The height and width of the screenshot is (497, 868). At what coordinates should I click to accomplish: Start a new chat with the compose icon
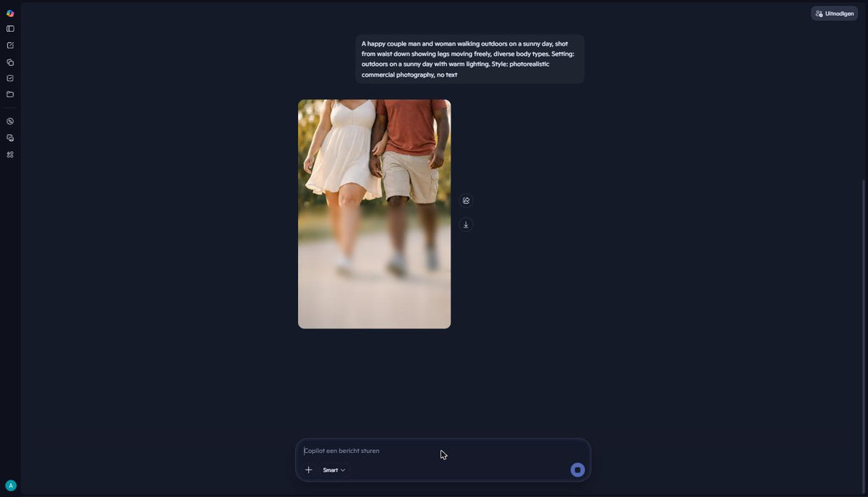pos(10,46)
